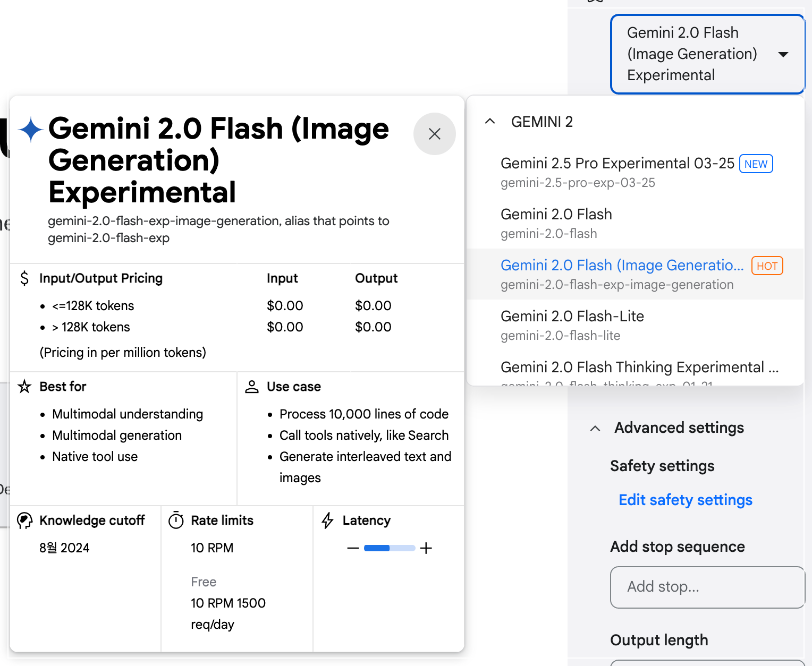Screen dimensions: 812x666
Task: Click the dollar sign Input/Output Pricing icon
Action: [x=24, y=278]
